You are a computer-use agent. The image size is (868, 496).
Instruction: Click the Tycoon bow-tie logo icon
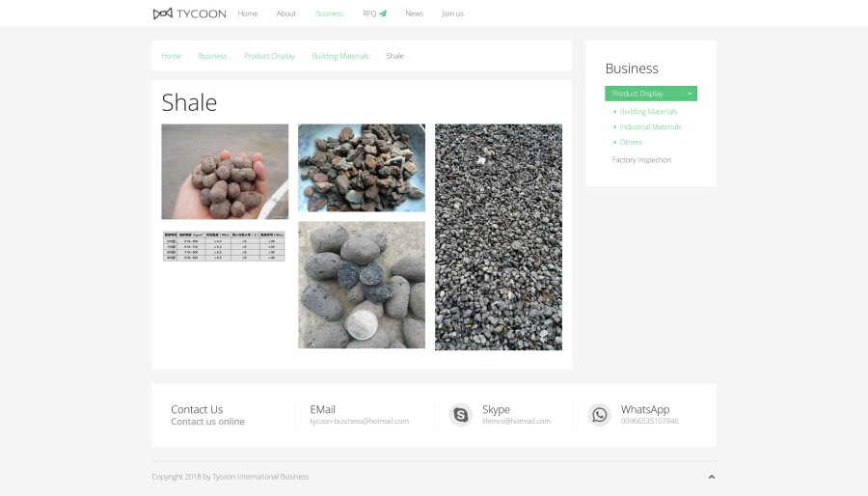[x=162, y=14]
